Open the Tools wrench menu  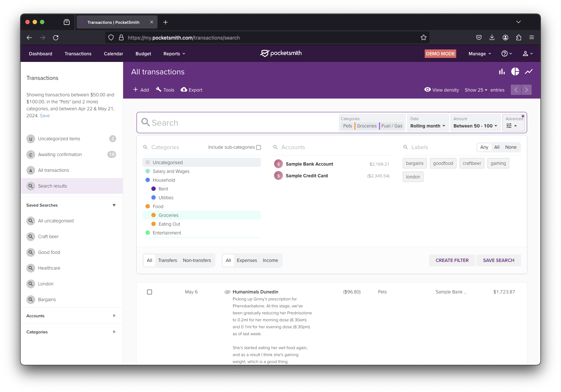159,90
